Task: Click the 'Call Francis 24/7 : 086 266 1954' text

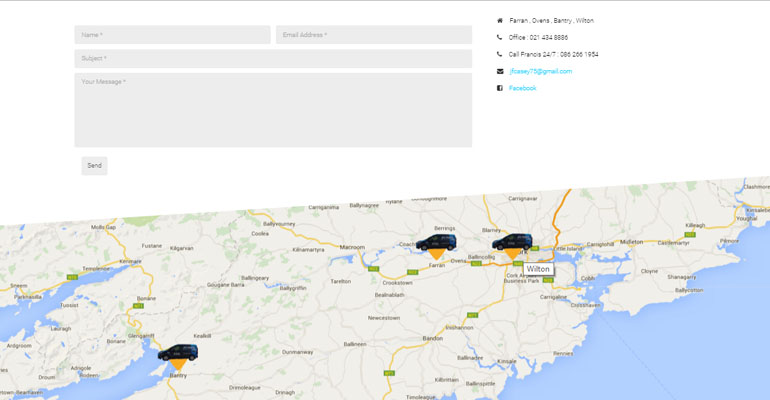Action: point(553,54)
